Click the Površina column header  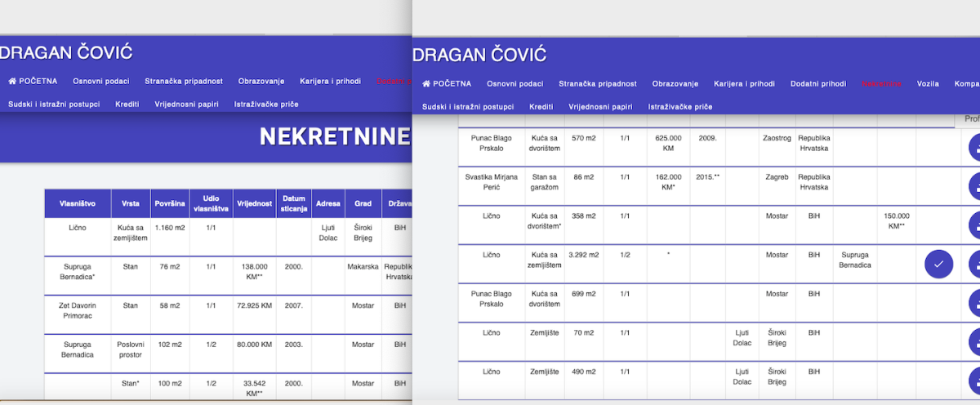[169, 203]
